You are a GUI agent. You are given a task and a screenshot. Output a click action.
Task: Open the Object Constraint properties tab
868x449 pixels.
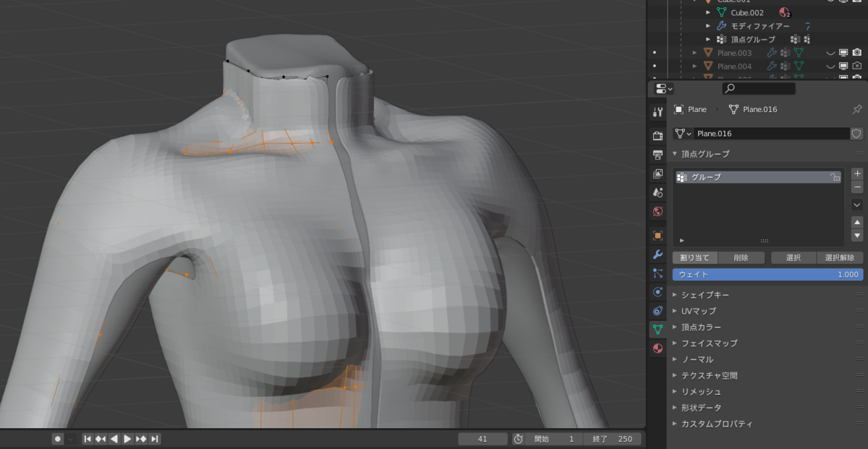click(658, 311)
